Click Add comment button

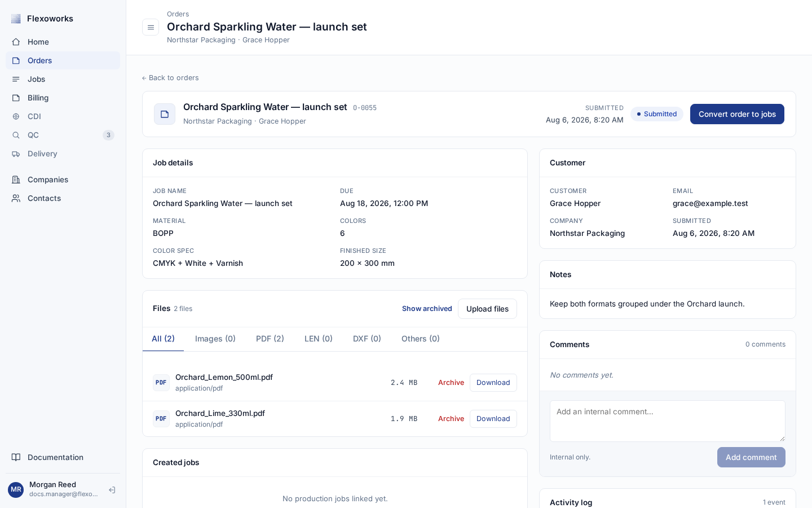pyautogui.click(x=751, y=457)
